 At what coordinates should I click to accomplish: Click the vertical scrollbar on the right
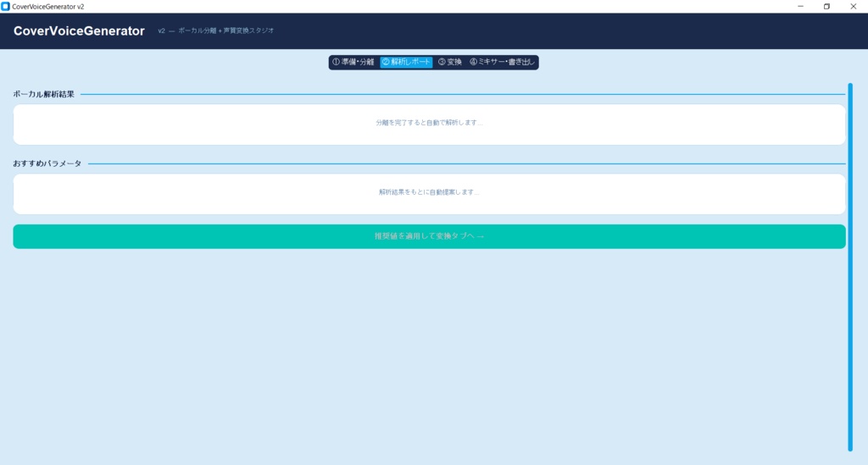850,267
